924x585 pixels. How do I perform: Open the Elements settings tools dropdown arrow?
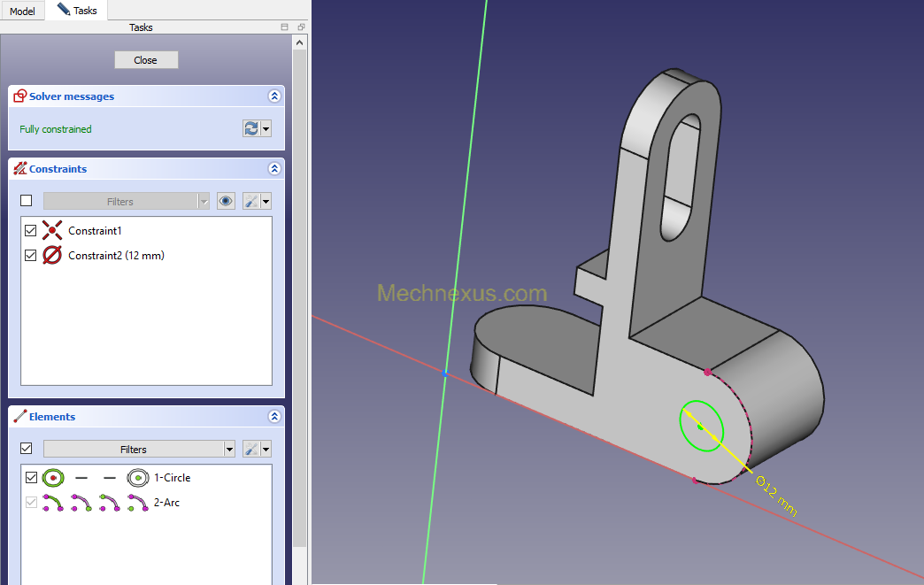coord(265,450)
